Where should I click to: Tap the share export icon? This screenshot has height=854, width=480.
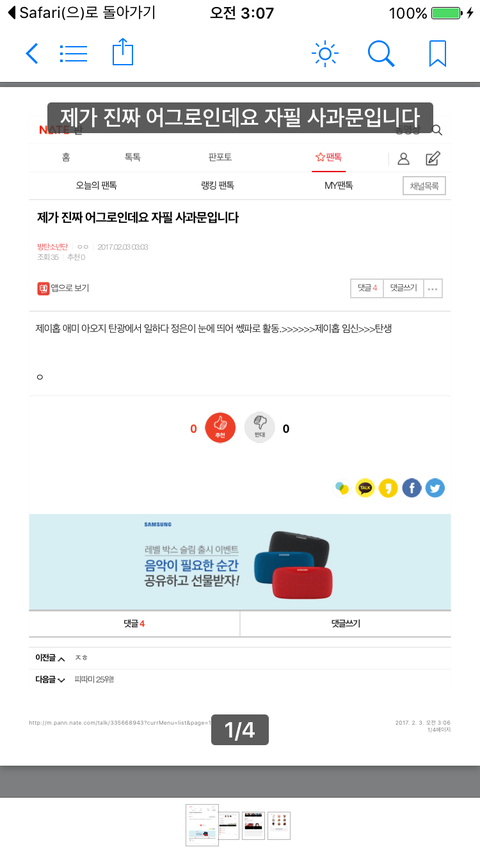pos(123,52)
